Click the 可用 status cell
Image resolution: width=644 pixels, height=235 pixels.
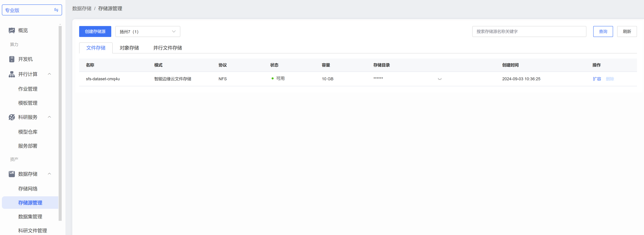278,79
